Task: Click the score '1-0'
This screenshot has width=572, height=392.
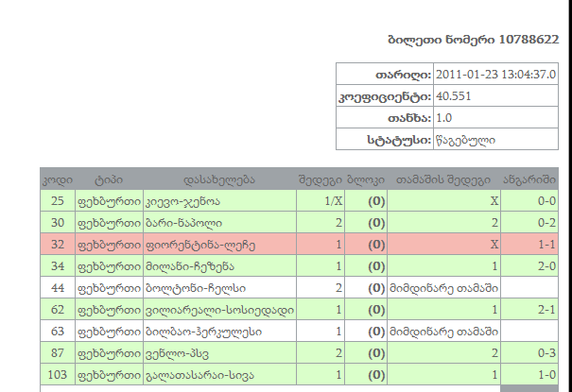Action: click(x=546, y=374)
